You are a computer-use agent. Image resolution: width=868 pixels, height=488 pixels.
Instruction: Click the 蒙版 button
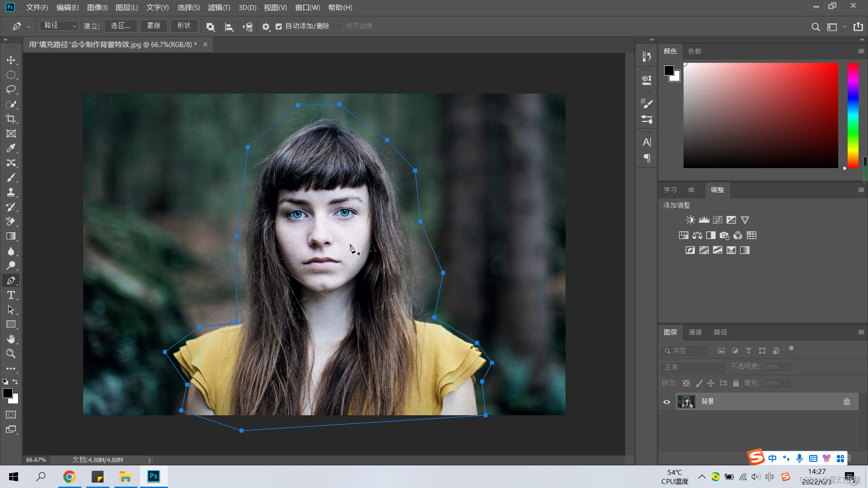point(154,26)
